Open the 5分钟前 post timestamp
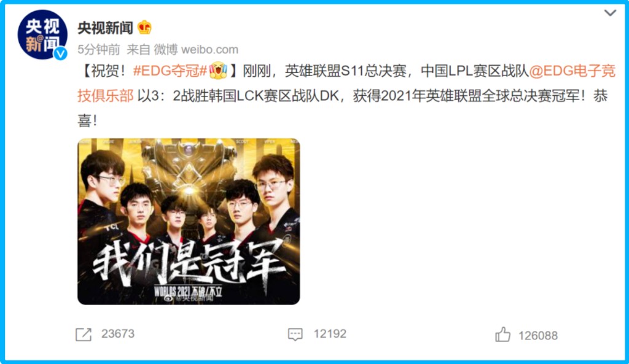This screenshot has height=364, width=629. coord(99,50)
